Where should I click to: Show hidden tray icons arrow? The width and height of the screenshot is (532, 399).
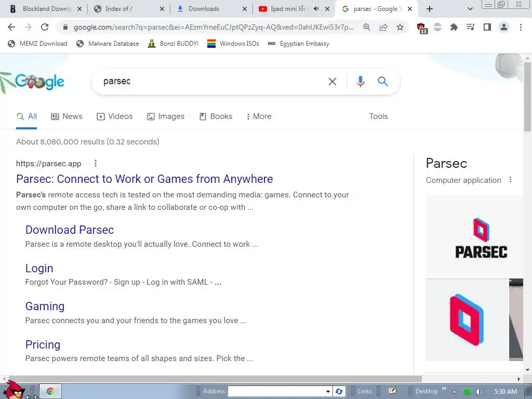454,392
